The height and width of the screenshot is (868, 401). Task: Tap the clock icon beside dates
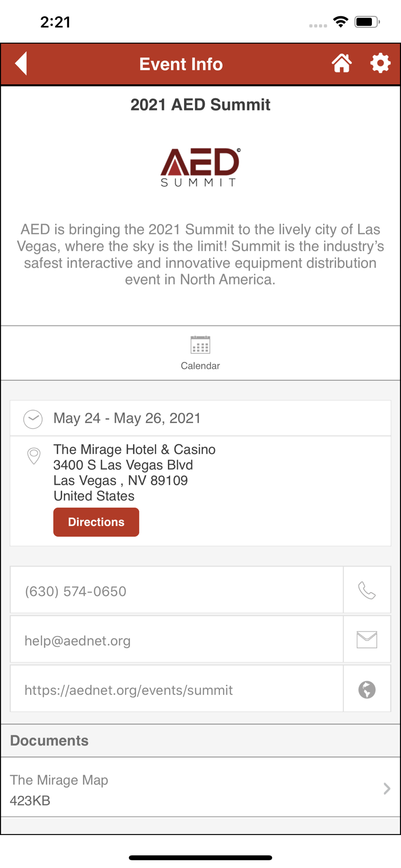point(33,419)
